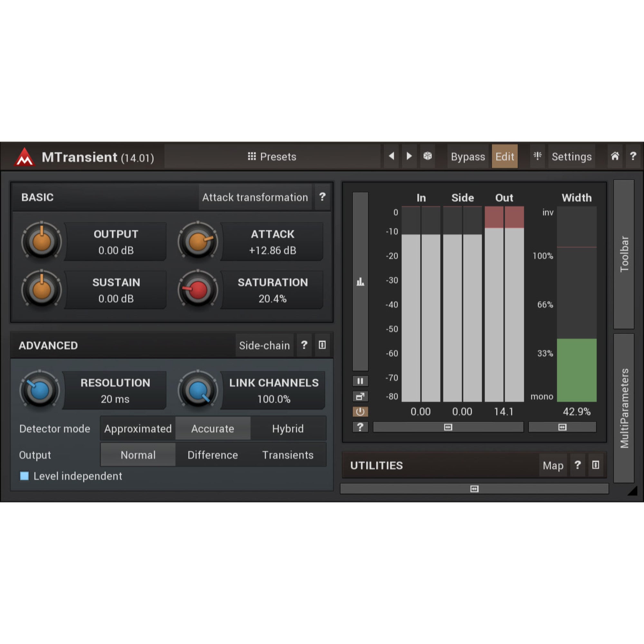Image resolution: width=644 pixels, height=644 pixels.
Task: Load the previous preset with left arrow
Action: pos(392,156)
